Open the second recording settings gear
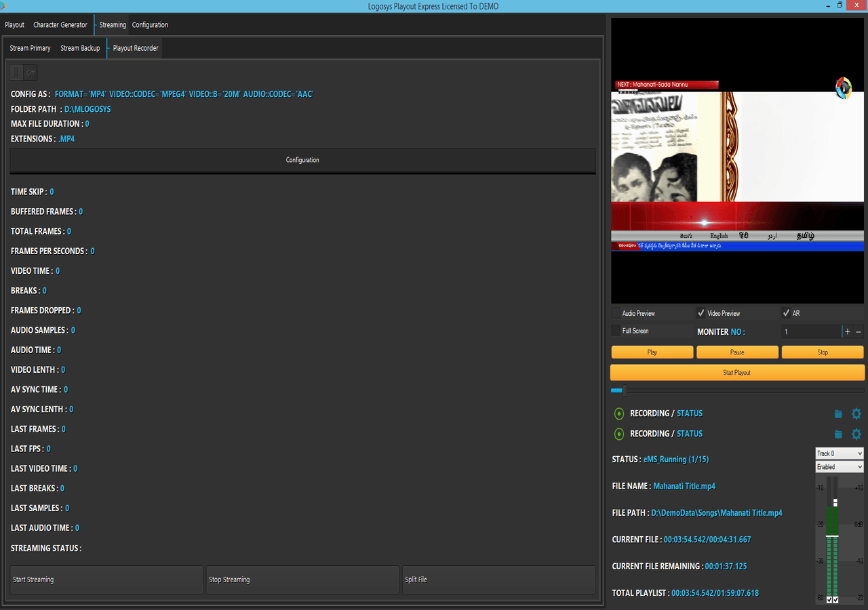Image resolution: width=868 pixels, height=610 pixels. point(856,434)
